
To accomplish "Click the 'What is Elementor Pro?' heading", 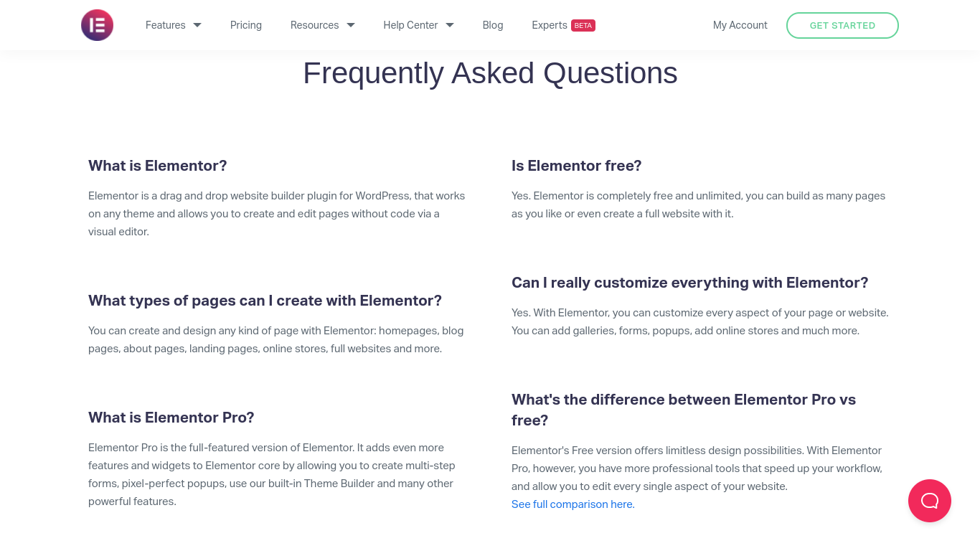I will tap(171, 418).
